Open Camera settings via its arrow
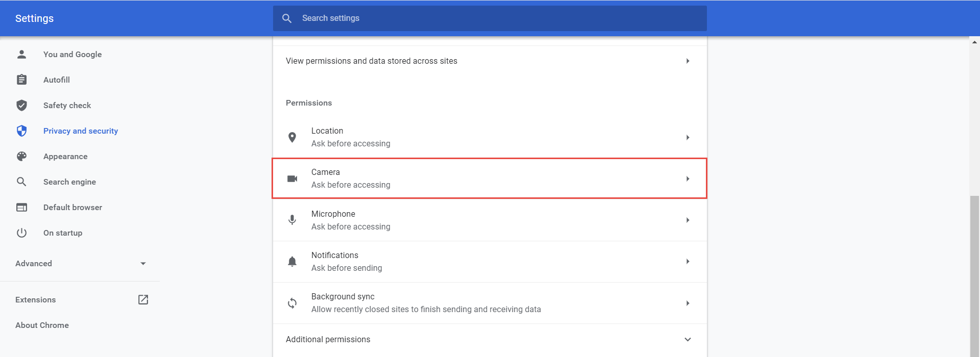 (688, 178)
